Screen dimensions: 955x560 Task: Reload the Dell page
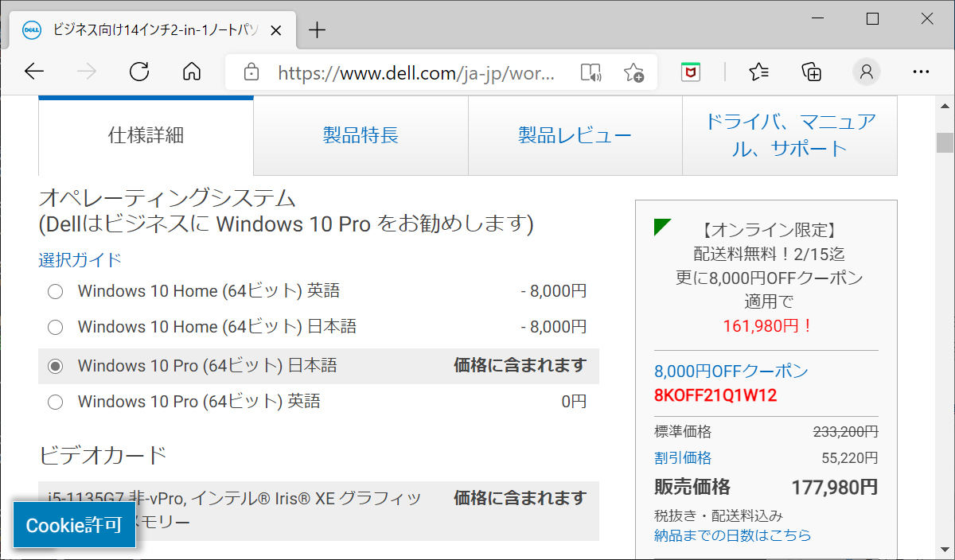pos(139,72)
